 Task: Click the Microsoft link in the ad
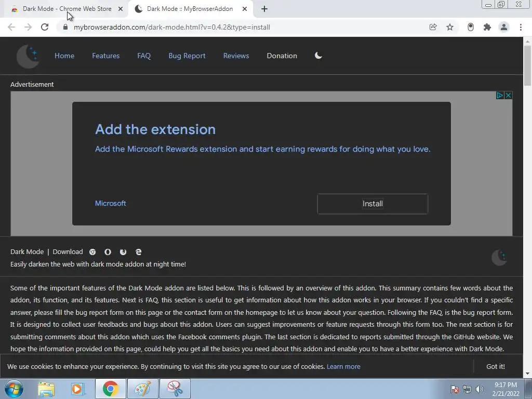tap(111, 203)
